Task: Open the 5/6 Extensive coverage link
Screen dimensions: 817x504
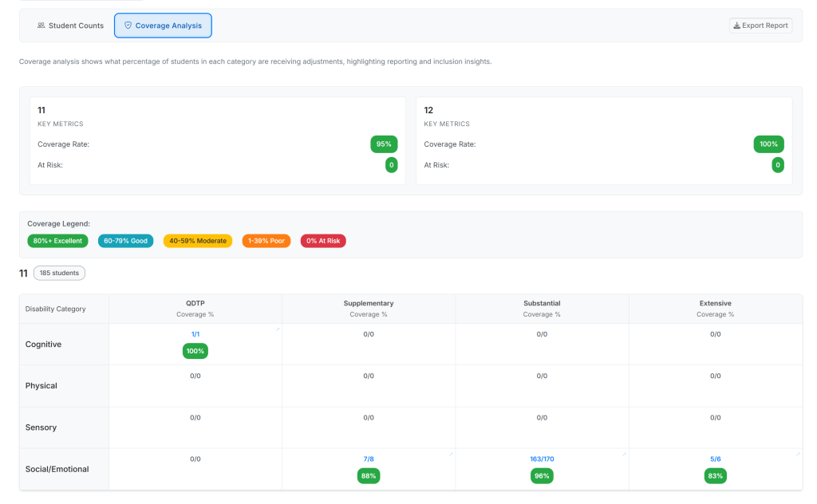Action: pos(715,459)
